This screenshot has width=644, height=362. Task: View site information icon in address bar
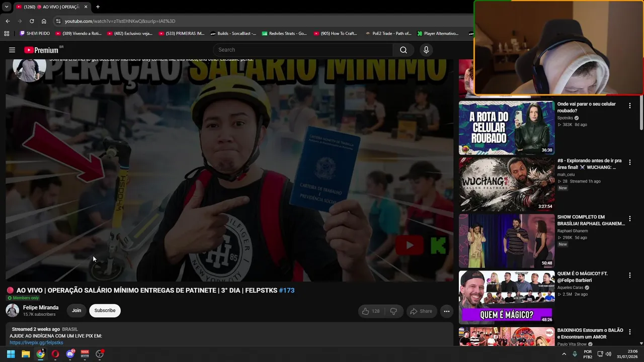pos(58,21)
